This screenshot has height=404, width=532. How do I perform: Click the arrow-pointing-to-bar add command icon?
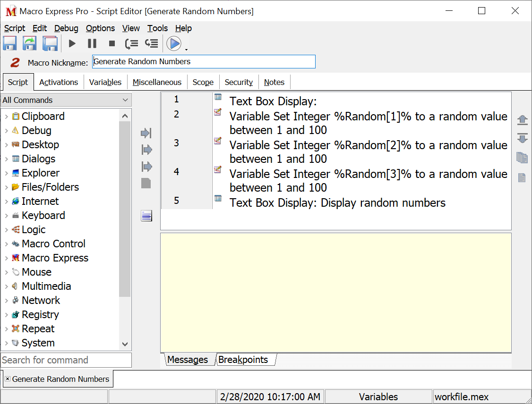tap(146, 133)
